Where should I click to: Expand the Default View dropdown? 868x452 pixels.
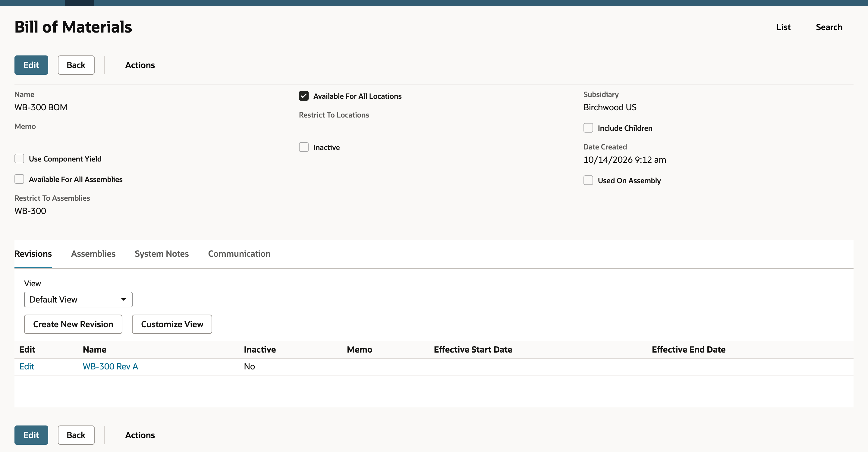click(x=78, y=300)
